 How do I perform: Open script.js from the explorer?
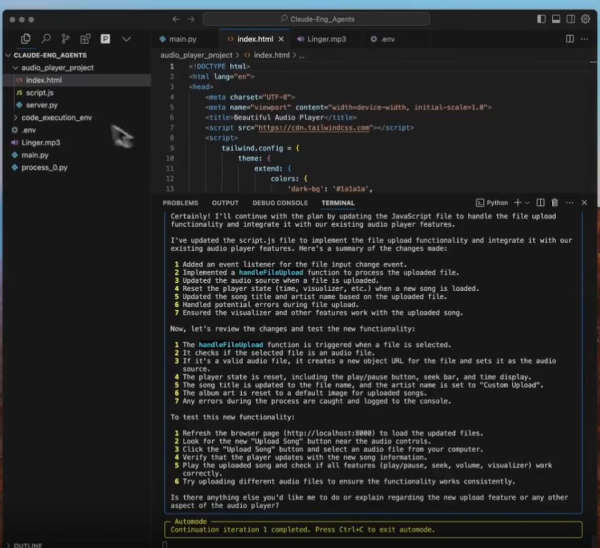[x=39, y=93]
